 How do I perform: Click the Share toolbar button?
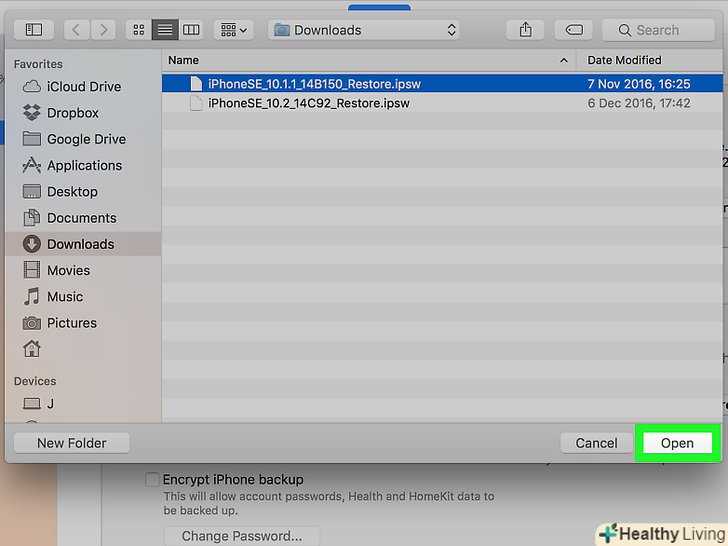coord(526,30)
